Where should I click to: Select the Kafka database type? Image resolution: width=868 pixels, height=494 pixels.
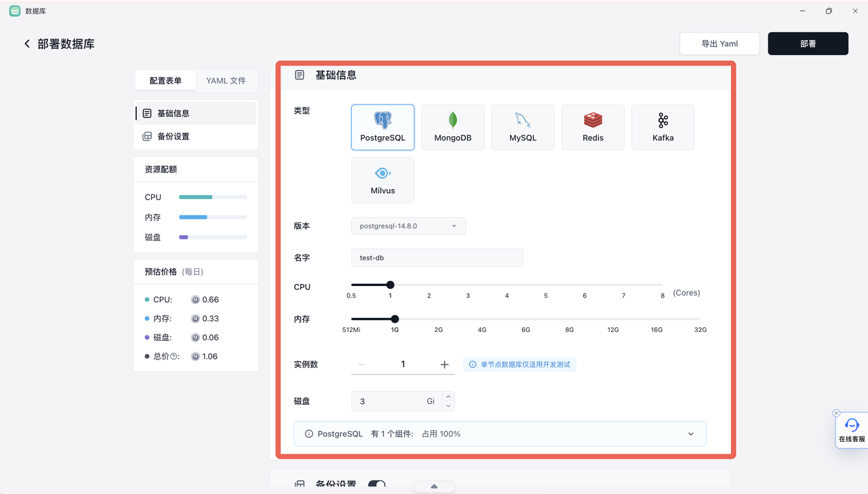[663, 127]
